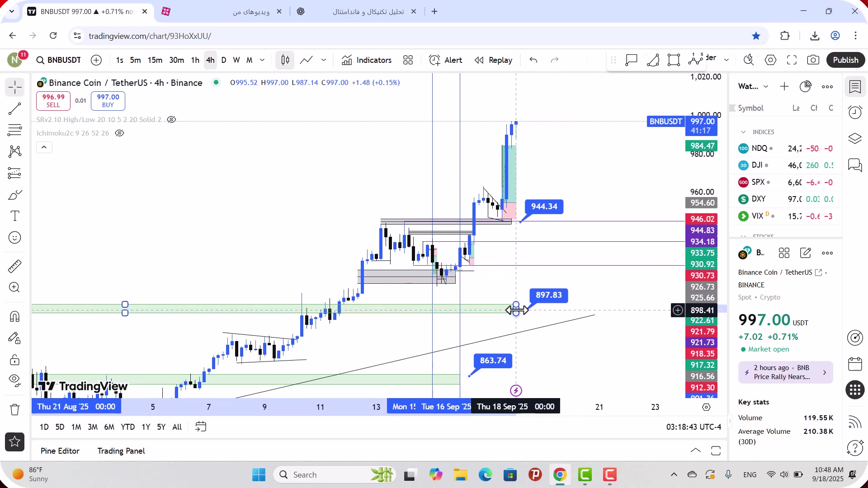Screen dimensions: 868x488
Task: Open the Indicators dialog
Action: [367, 60]
